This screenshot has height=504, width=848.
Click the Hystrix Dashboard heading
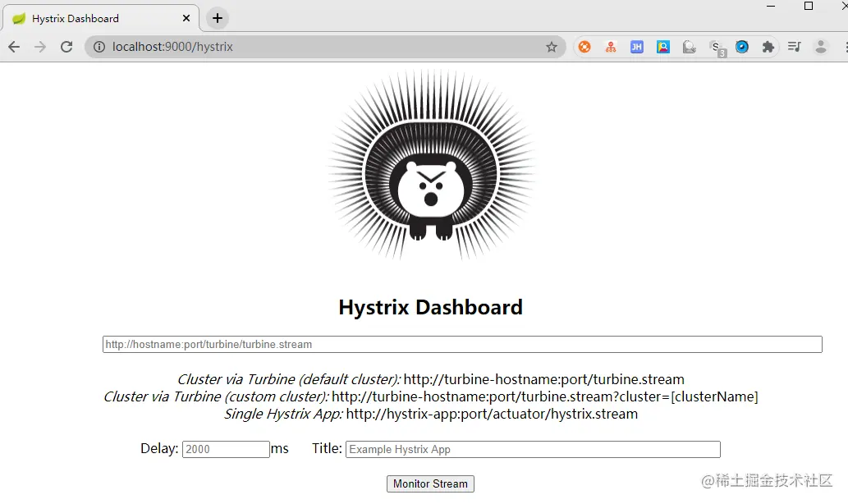tap(430, 307)
